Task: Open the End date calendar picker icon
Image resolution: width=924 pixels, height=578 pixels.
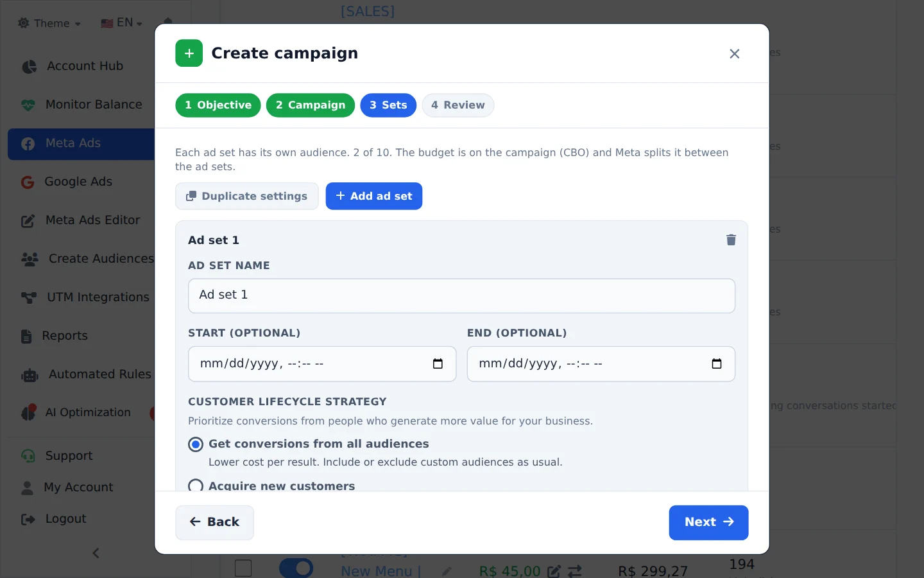Action: point(717,364)
